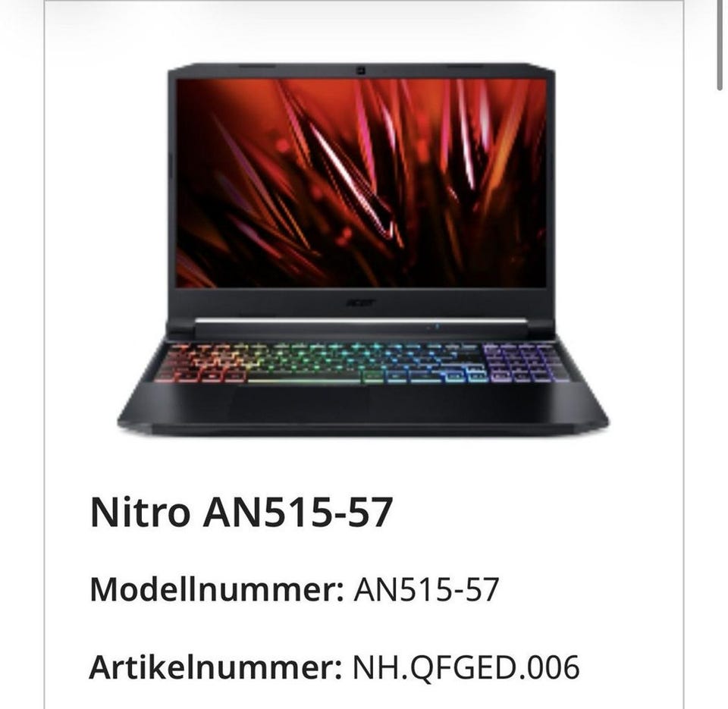Viewport: 728px width, 709px height.
Task: Click the left vent slot on top bezel
Action: click(x=258, y=67)
